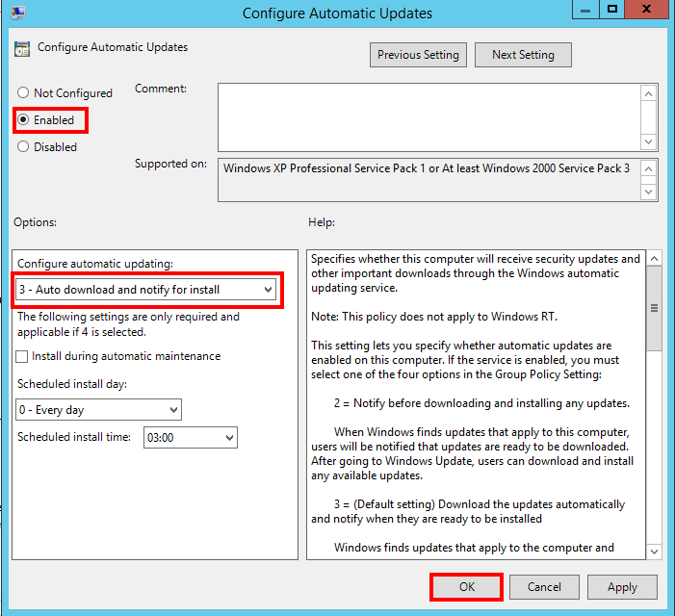Click Supported on box scroll up arrow
This screenshot has height=616, width=675.
[649, 168]
